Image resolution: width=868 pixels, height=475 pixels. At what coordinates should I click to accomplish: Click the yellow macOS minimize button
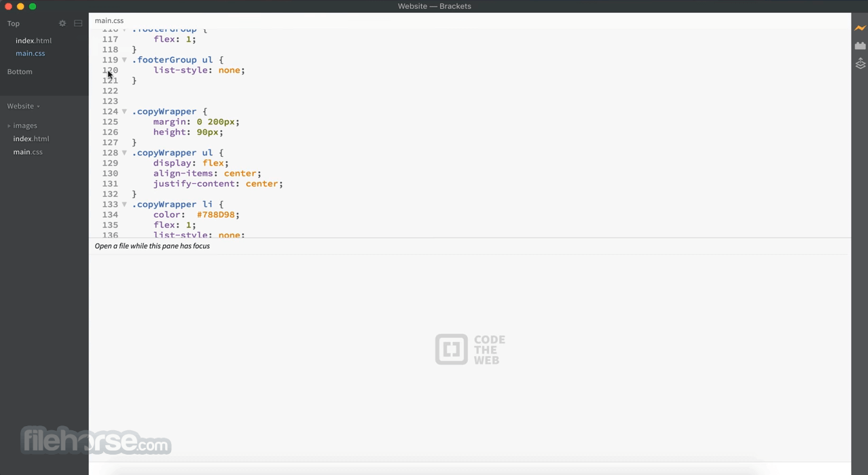20,6
